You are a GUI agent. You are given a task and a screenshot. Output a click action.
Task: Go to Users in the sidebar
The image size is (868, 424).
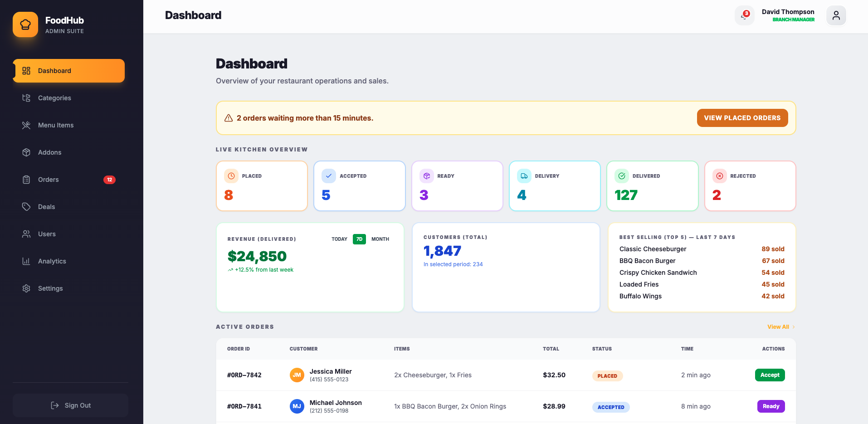(x=69, y=234)
